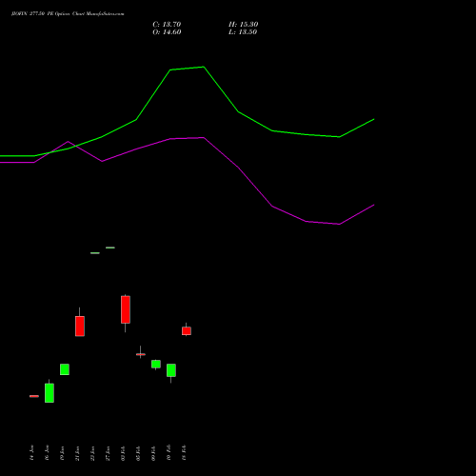Click the green candle above 19 Jan
Screen dimensions: 476x476
[65, 369]
